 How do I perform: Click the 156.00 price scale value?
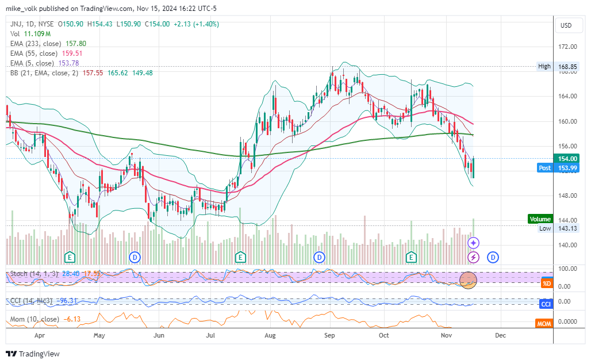tap(567, 146)
